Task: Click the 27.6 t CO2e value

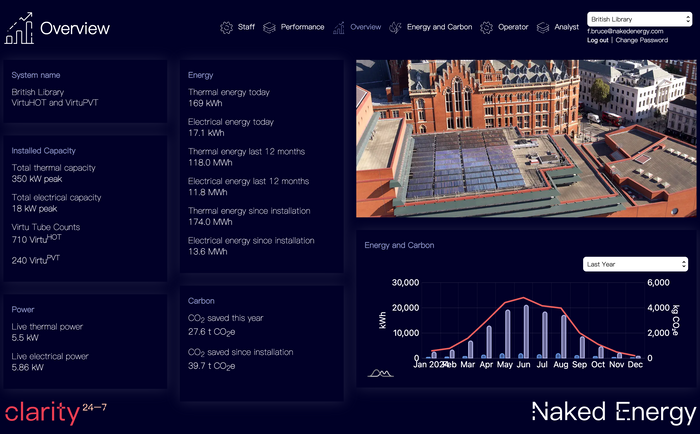Action: [211, 332]
